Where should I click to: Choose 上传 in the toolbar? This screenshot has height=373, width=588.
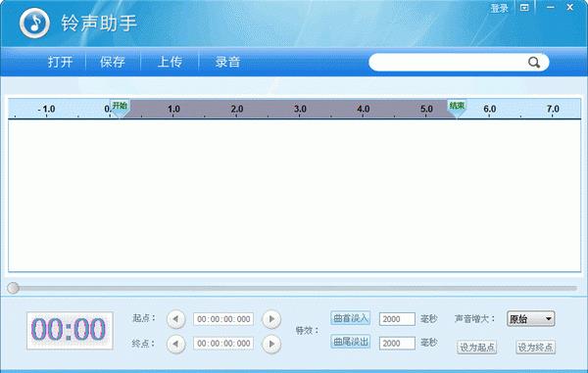point(170,62)
